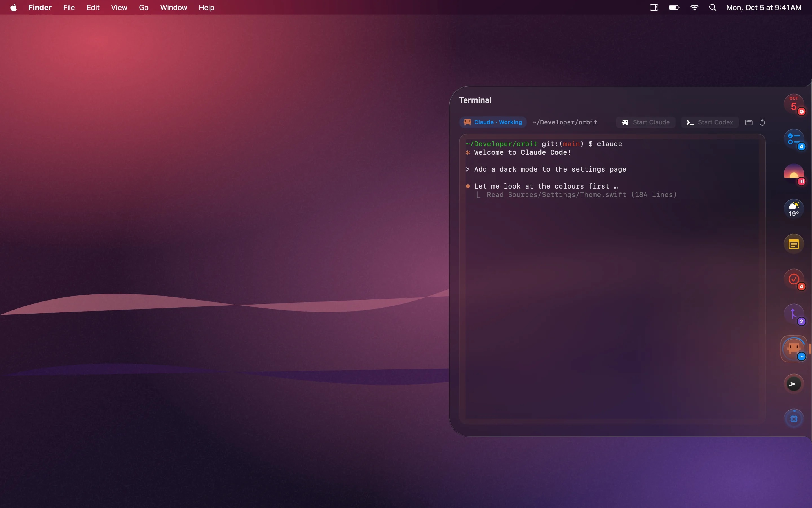Select the Claude terminal sidebar widget
Image resolution: width=812 pixels, height=508 pixels.
point(794,349)
